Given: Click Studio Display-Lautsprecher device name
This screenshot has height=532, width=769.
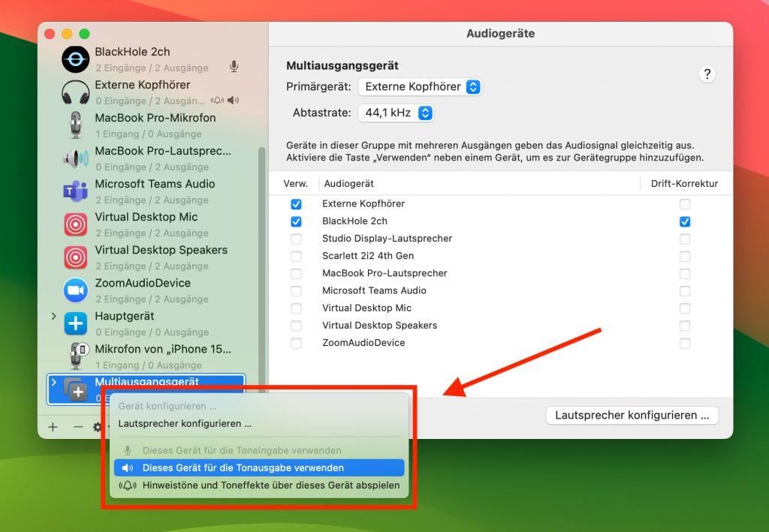Looking at the screenshot, I should tap(387, 239).
